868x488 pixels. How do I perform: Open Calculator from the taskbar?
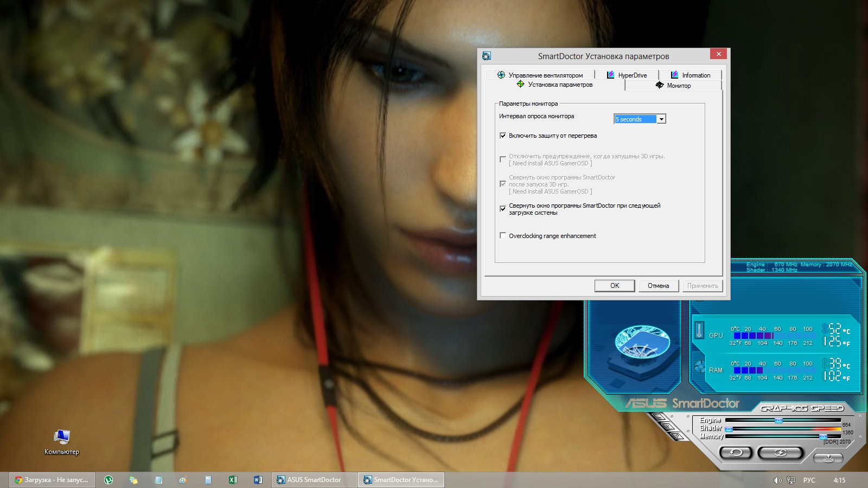coord(208,480)
